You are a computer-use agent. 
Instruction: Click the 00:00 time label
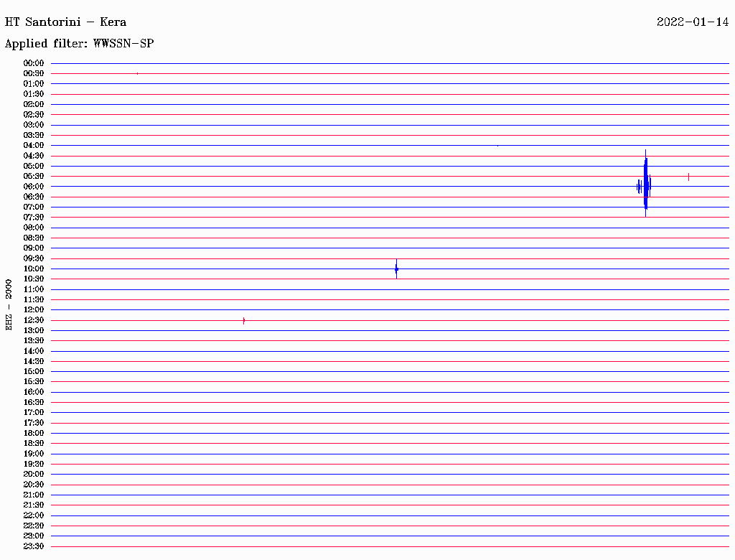click(x=34, y=63)
